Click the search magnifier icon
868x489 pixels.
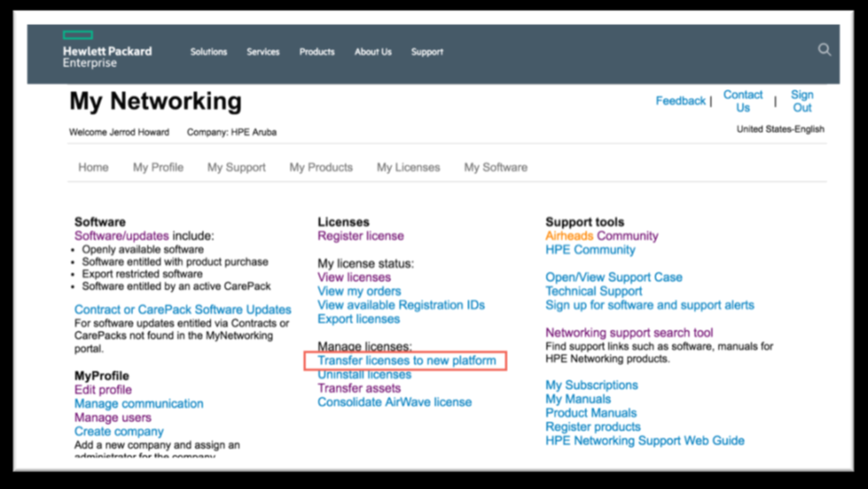(x=824, y=50)
